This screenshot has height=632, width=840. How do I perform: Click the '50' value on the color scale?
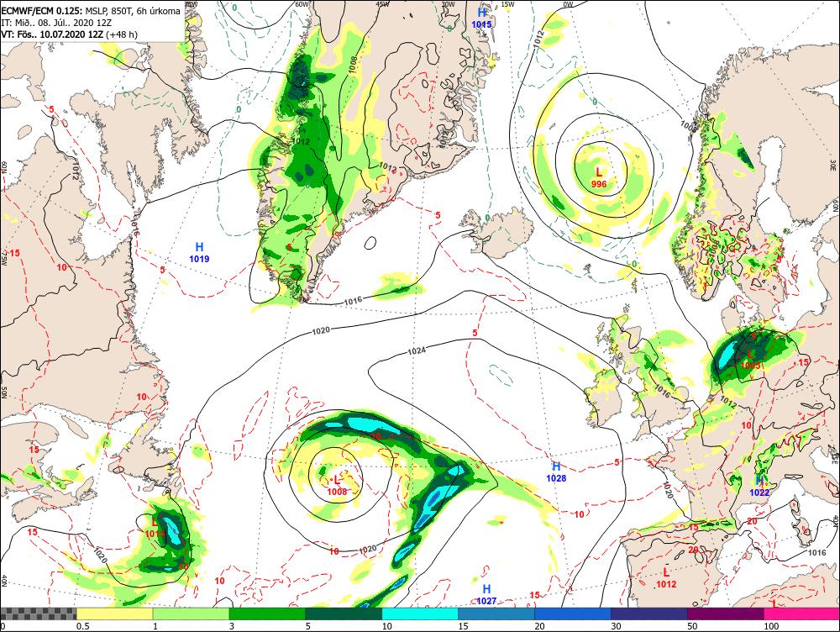click(693, 626)
